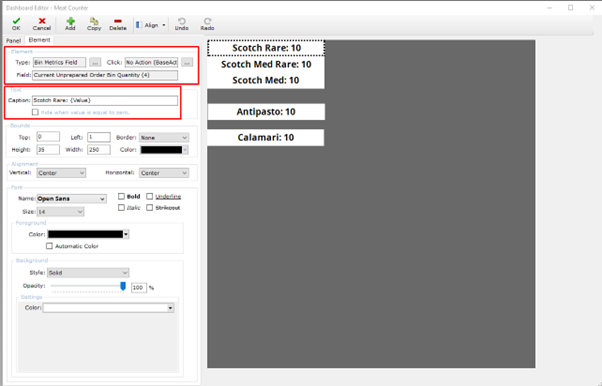Screen dimensions: 602x386
Task: Select the Antipasto: 10 element
Action: 266,112
